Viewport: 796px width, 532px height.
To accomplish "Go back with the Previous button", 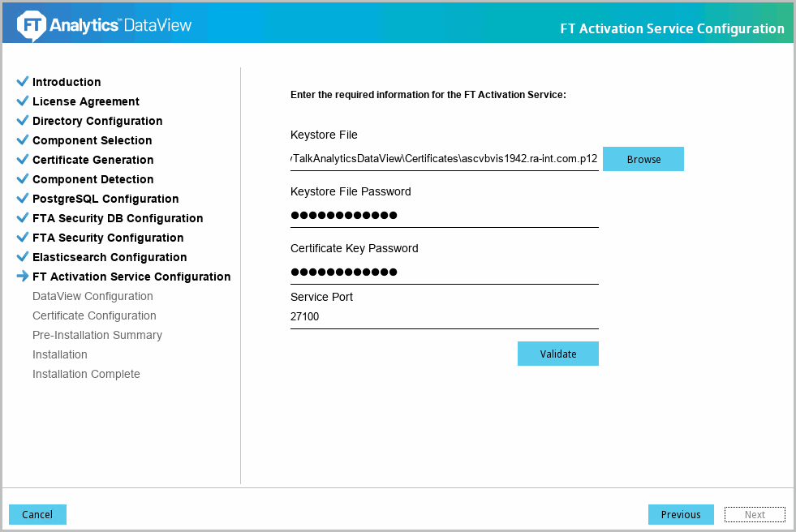I will (x=680, y=514).
